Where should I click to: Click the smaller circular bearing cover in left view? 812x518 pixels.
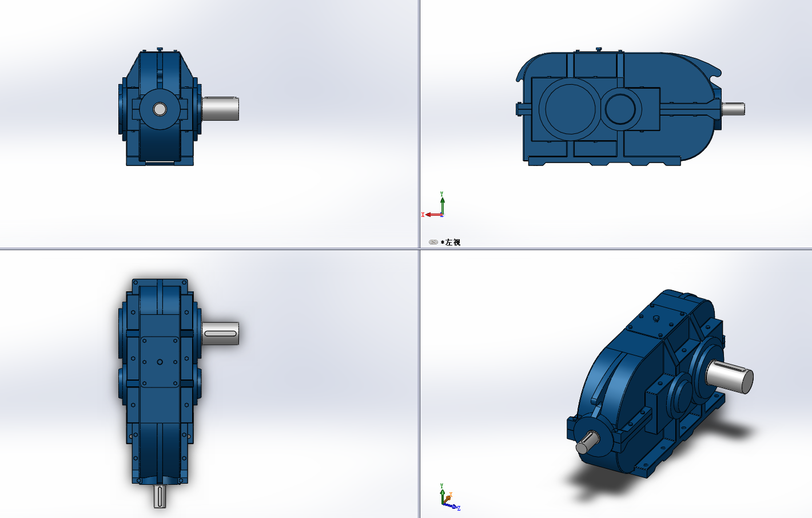coord(620,109)
